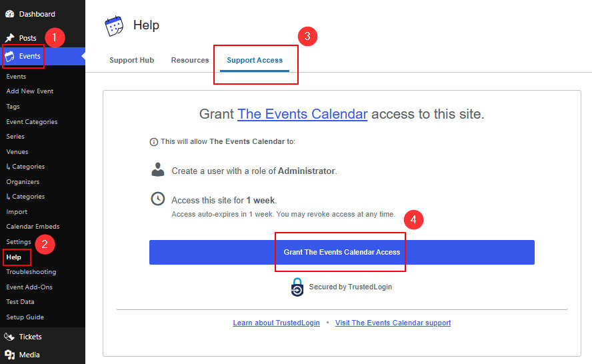Click the Events calendar icon in sidebar

click(x=9, y=57)
